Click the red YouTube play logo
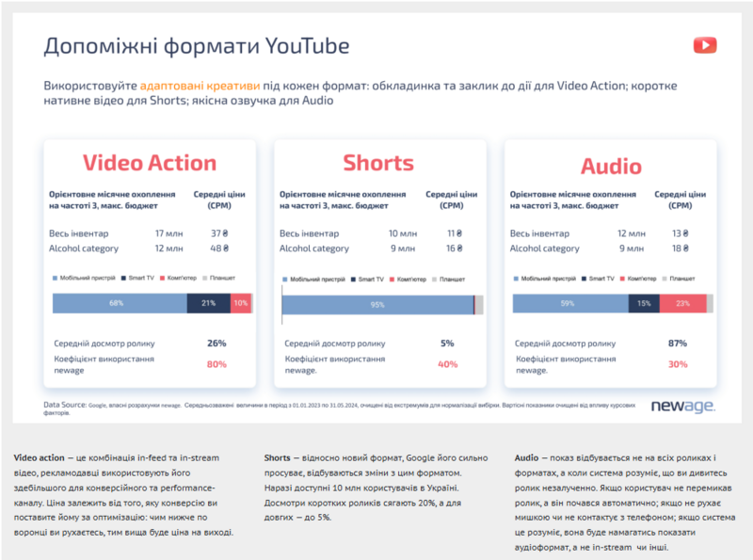The image size is (753, 560). coord(705,45)
